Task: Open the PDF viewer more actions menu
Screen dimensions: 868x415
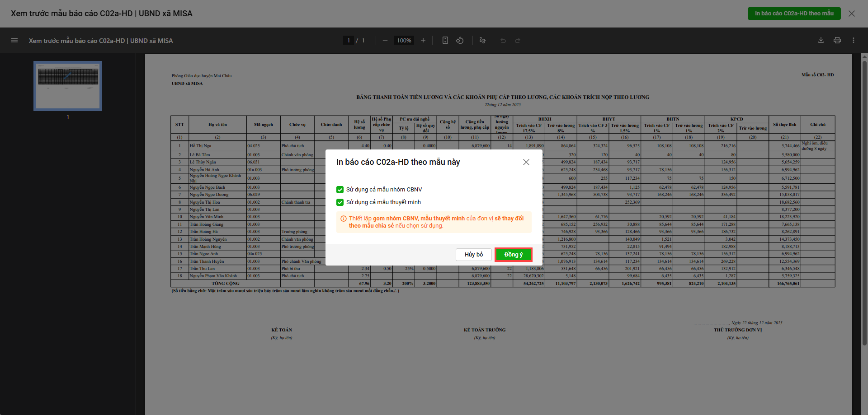Action: tap(854, 41)
